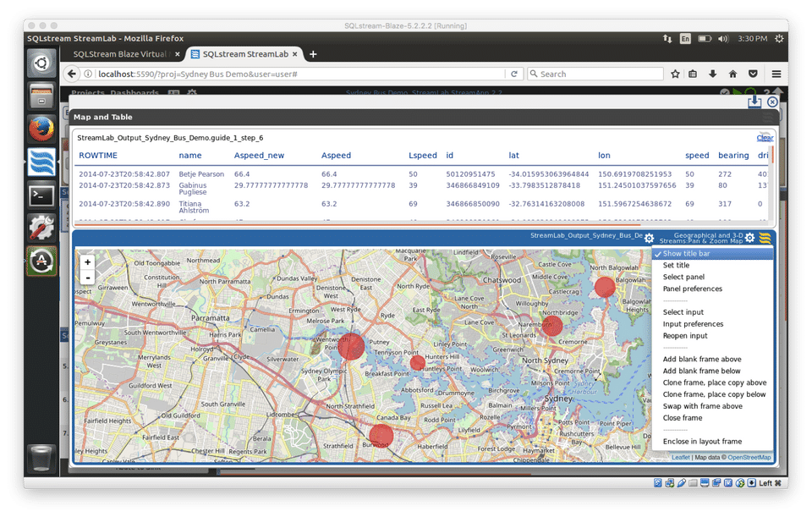Image resolution: width=812 pixels, height=517 pixels.
Task: Select Enclose in layout frame
Action: [x=702, y=442]
